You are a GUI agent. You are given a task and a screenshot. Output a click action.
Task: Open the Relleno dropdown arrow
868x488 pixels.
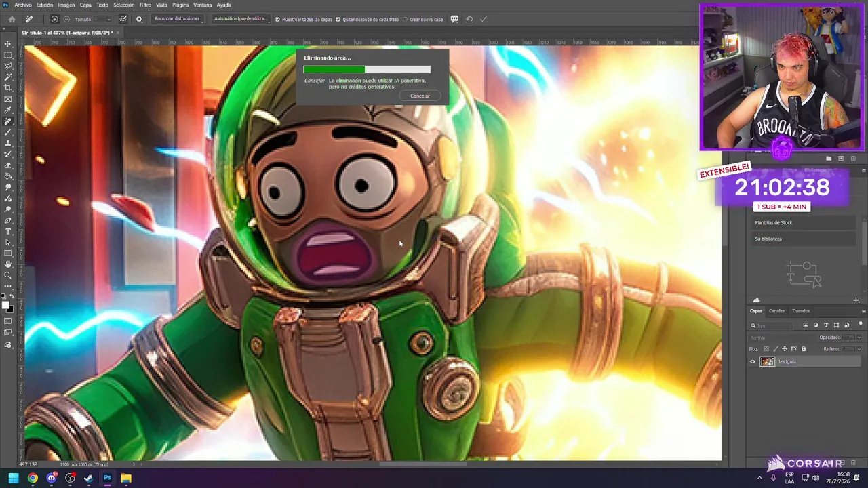859,349
